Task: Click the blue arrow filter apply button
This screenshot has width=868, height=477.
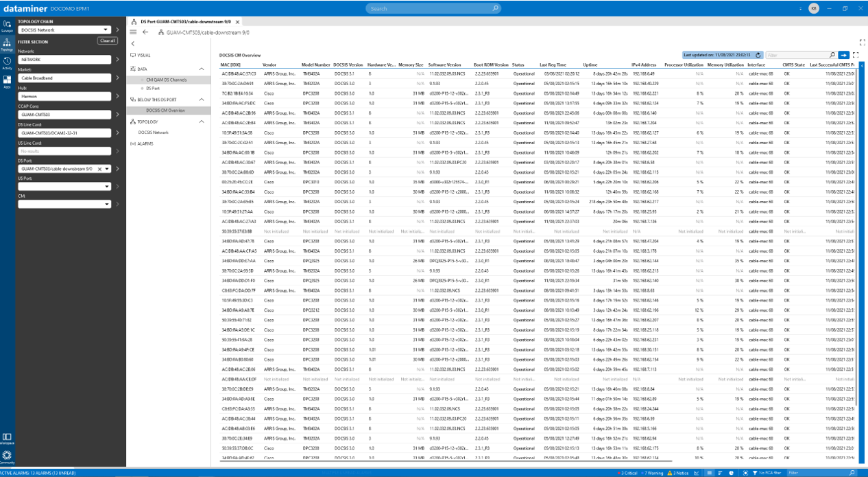Action: tap(843, 54)
